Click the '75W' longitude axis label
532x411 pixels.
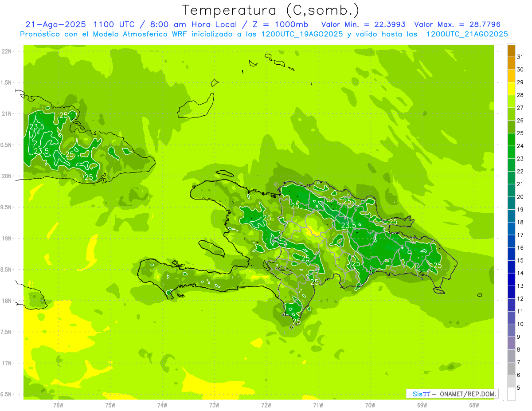(x=110, y=405)
